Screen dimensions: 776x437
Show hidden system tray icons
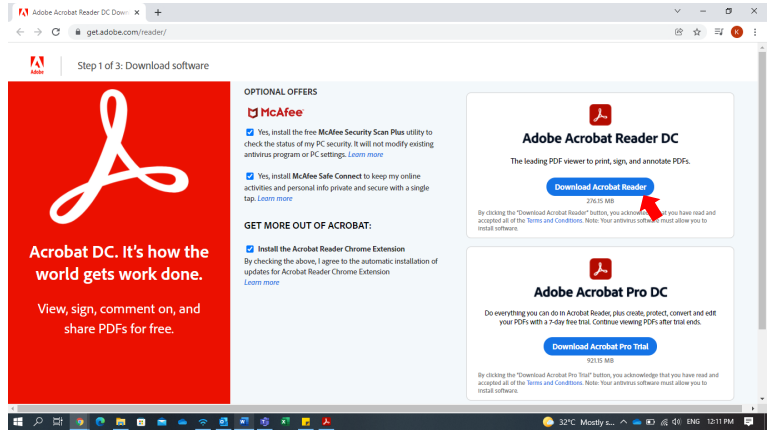[624, 421]
